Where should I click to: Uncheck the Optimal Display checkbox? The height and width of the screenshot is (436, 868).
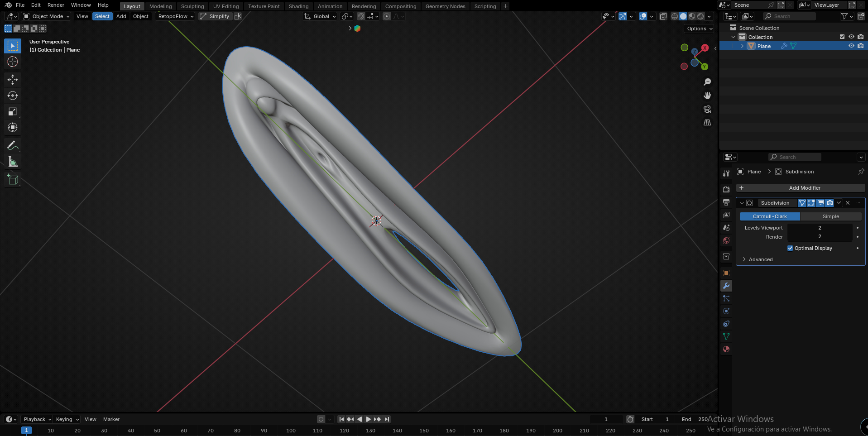790,248
